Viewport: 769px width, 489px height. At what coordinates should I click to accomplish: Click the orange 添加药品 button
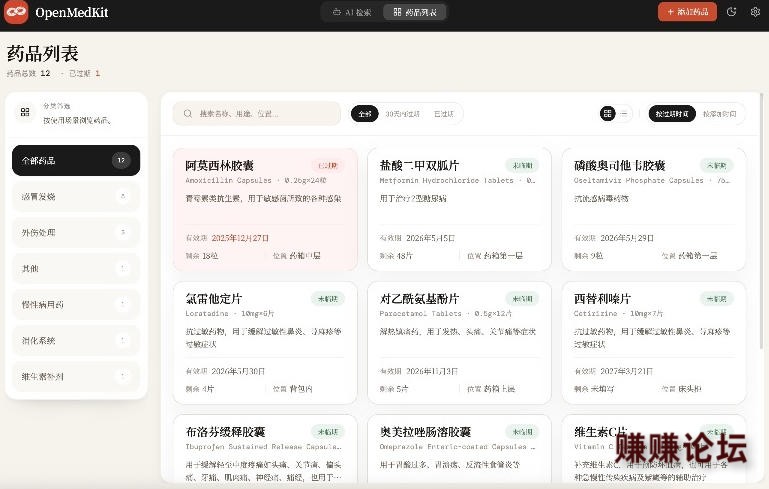687,12
